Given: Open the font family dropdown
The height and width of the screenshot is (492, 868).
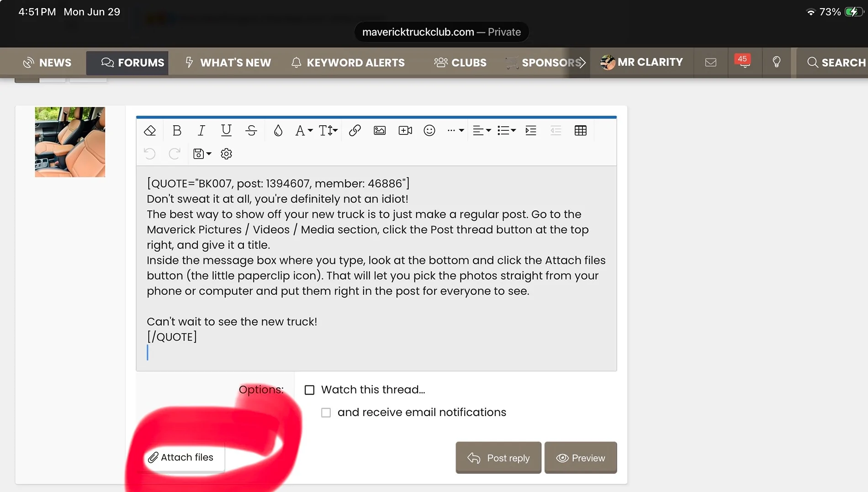Looking at the screenshot, I should pyautogui.click(x=304, y=131).
